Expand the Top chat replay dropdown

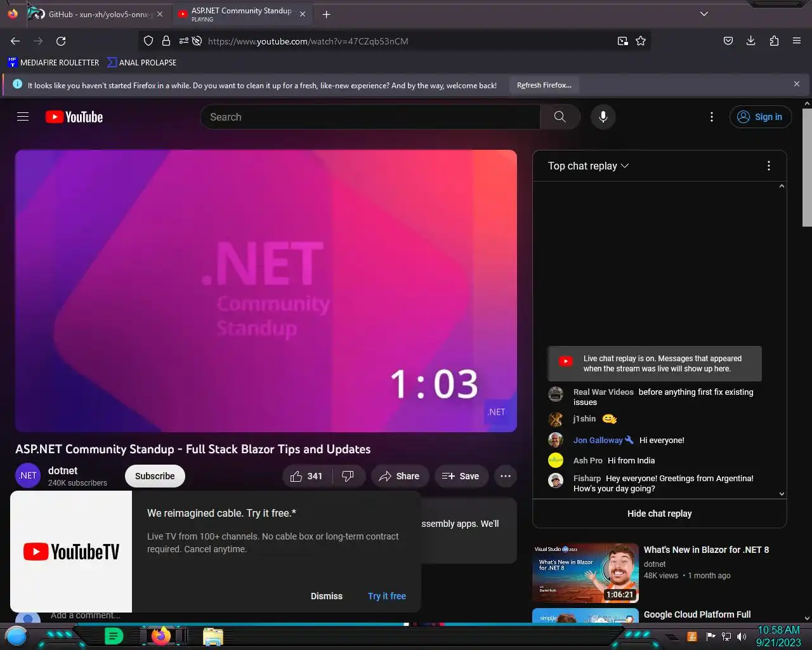588,166
